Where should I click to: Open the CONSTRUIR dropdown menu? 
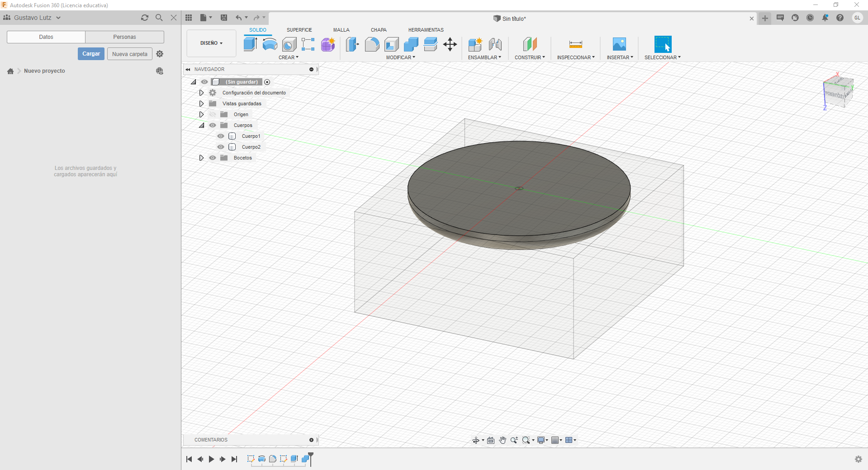(x=530, y=57)
